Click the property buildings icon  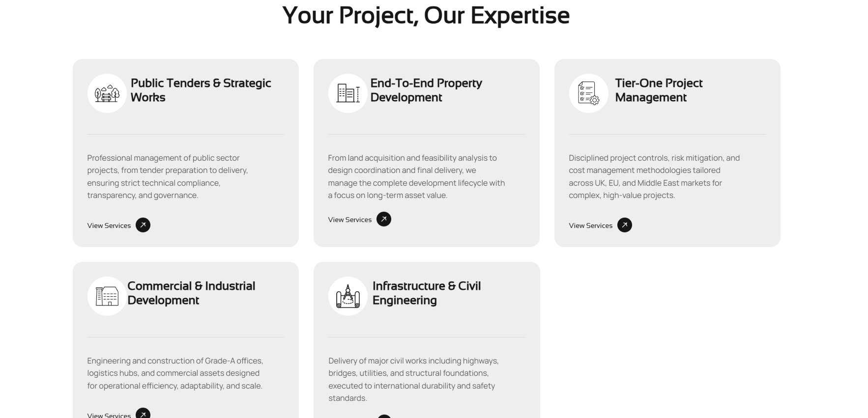347,93
